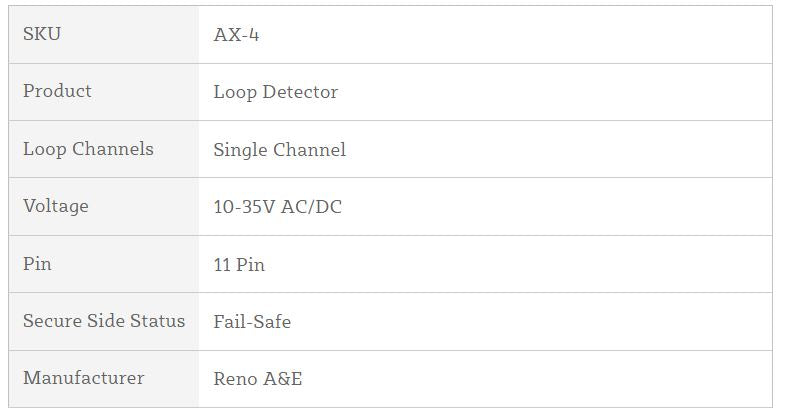Click the Voltage label cell
This screenshot has width=789, height=419.
pyautogui.click(x=56, y=206)
